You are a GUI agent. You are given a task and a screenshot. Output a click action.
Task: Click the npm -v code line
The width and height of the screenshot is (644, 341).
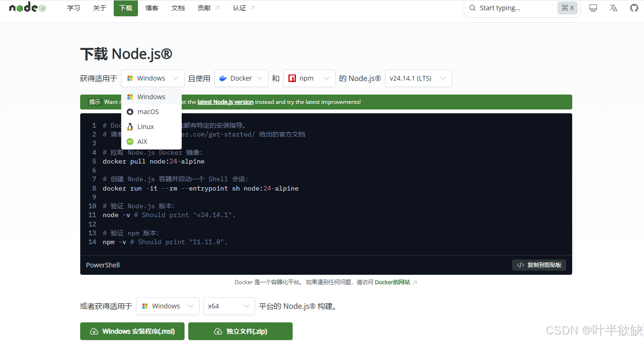point(165,242)
